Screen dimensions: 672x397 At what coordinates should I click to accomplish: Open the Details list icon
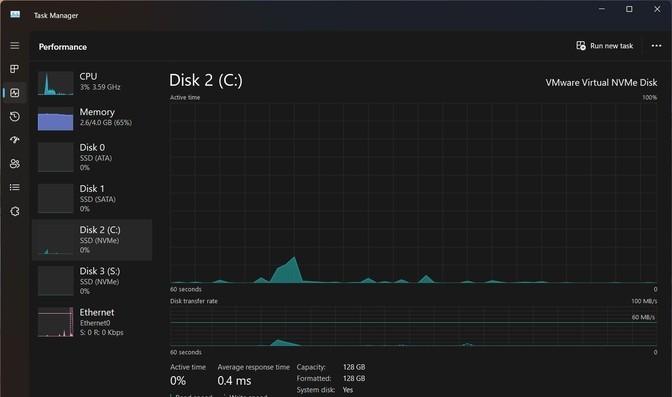15,187
